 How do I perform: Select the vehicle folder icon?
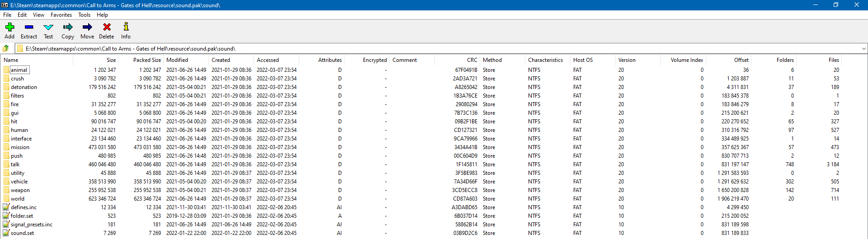(6, 181)
